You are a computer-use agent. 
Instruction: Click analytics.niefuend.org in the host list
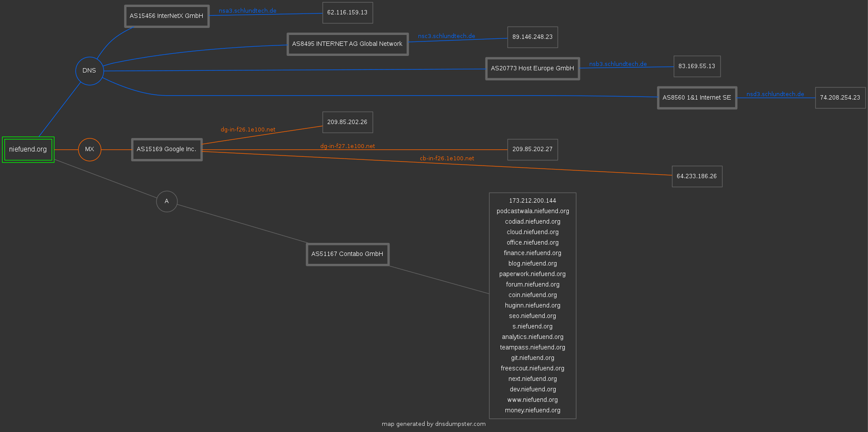[533, 337]
